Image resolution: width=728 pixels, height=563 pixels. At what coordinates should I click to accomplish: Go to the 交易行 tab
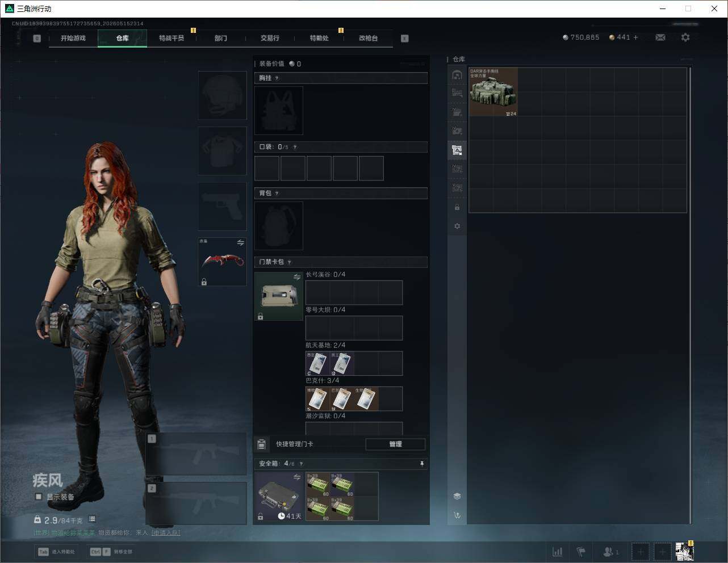(x=270, y=38)
